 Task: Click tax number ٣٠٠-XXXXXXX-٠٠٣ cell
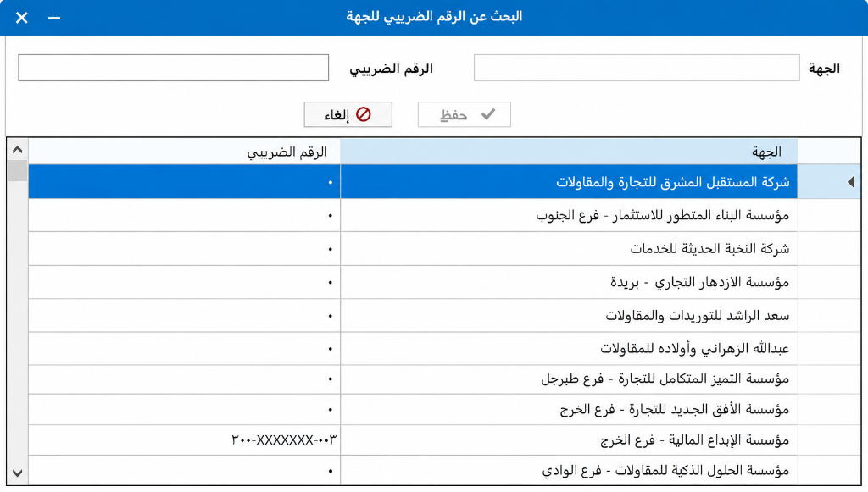(x=184, y=440)
